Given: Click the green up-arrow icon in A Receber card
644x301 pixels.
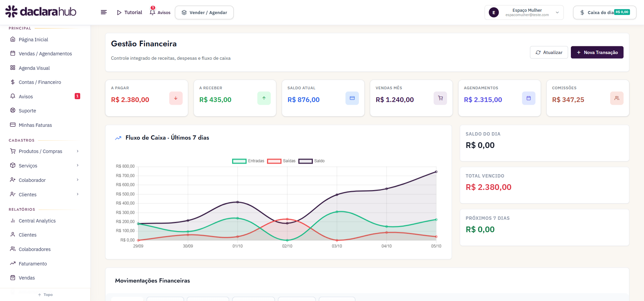Looking at the screenshot, I should (x=264, y=98).
